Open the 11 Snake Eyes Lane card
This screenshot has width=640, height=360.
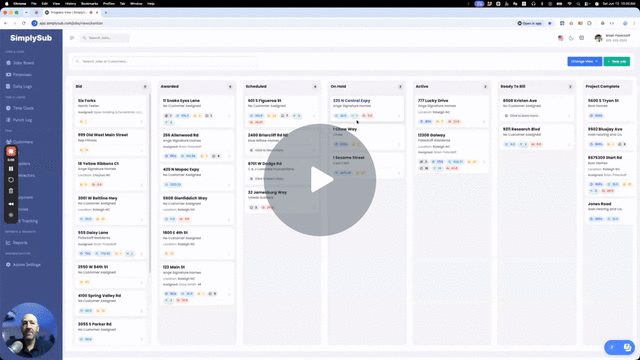tap(196, 111)
